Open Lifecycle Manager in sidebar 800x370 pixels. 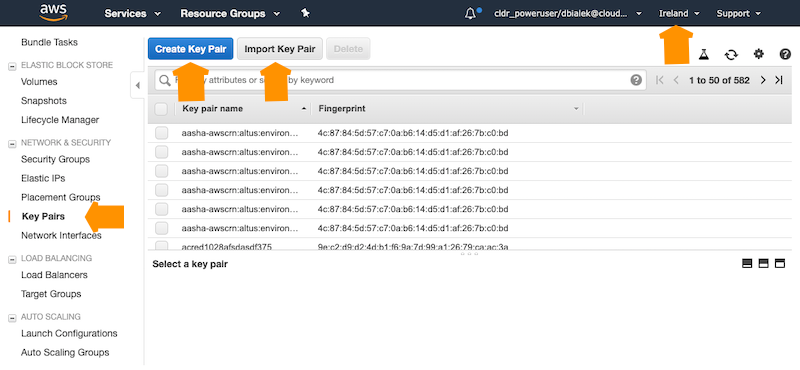[60, 120]
